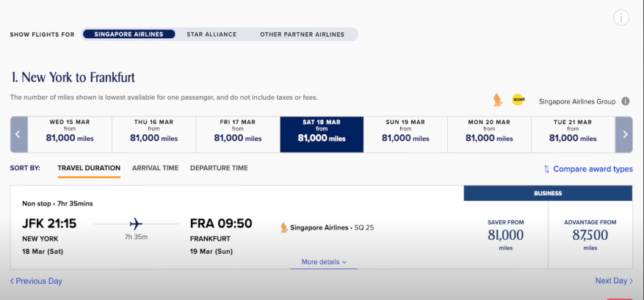Expand More details for flight
This screenshot has width=644, height=300.
[x=323, y=262]
